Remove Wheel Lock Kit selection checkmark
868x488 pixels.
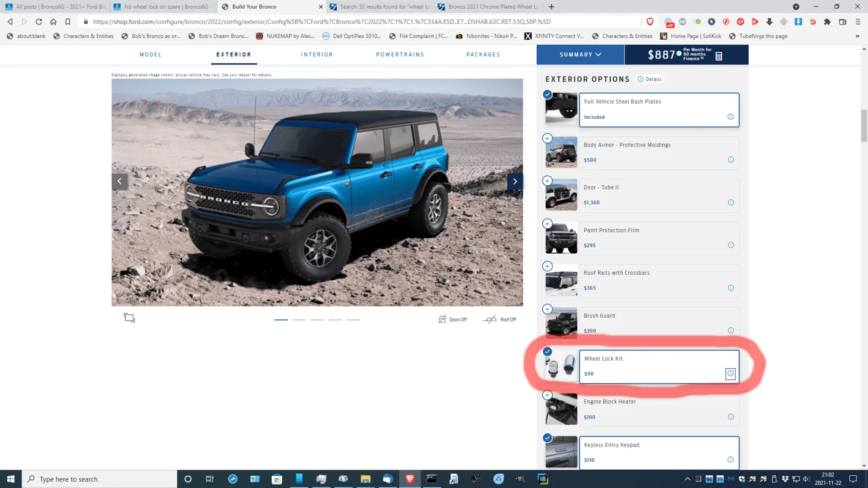click(x=547, y=352)
